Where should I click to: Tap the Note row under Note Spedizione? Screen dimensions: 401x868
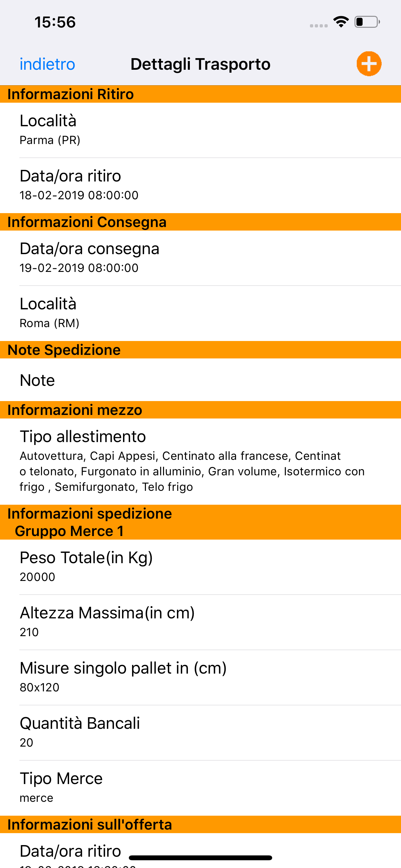pyautogui.click(x=200, y=380)
